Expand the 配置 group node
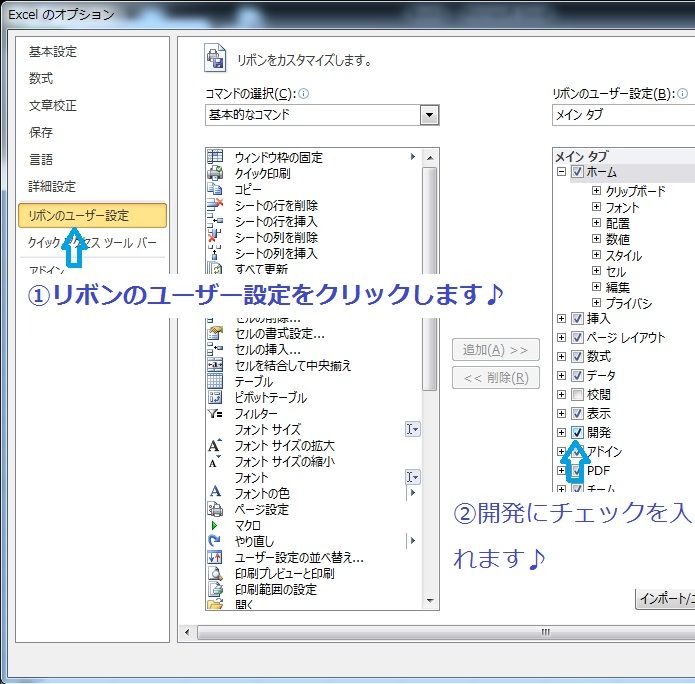 coord(596,223)
